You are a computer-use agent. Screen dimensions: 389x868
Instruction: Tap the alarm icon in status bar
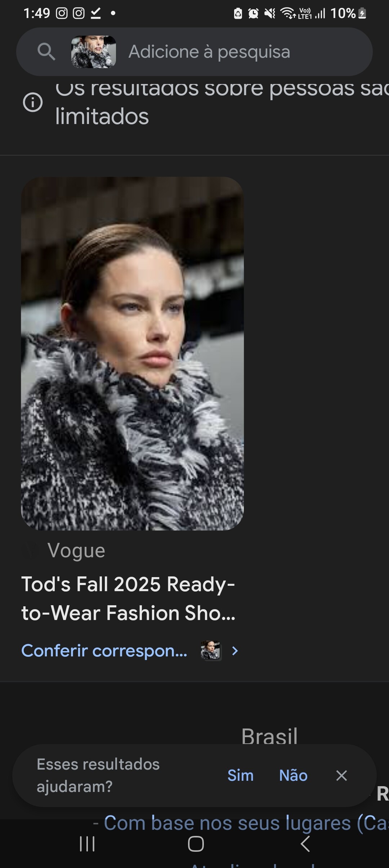pyautogui.click(x=254, y=13)
